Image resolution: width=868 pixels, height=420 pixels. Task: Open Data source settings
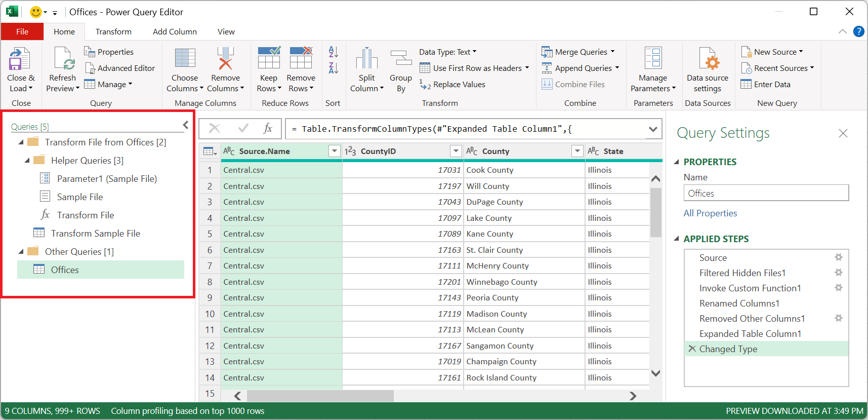708,70
